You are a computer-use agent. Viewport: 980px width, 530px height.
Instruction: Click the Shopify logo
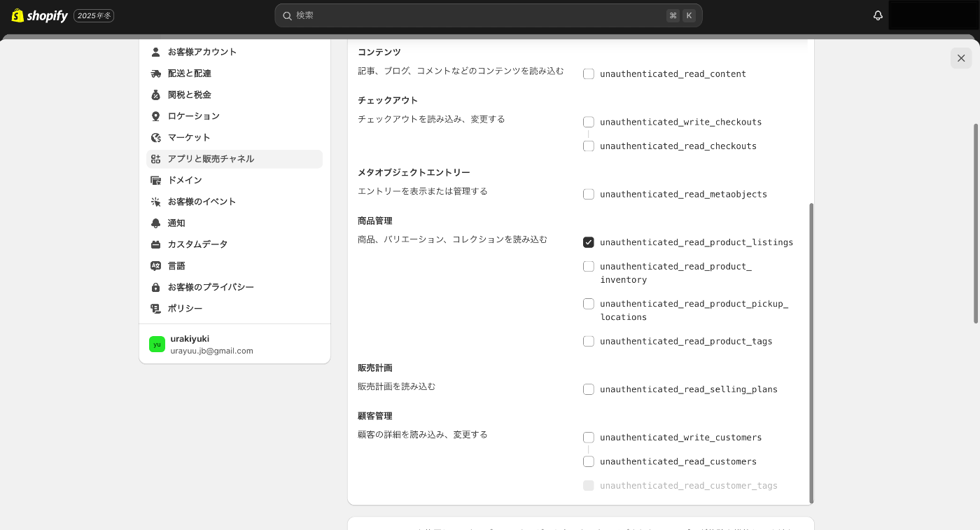pyautogui.click(x=40, y=15)
